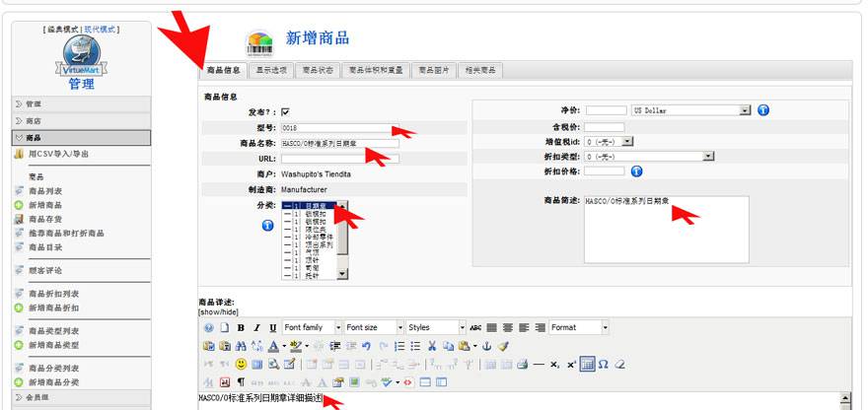Click the new document editor icon
The image size is (868, 410).
[224, 327]
